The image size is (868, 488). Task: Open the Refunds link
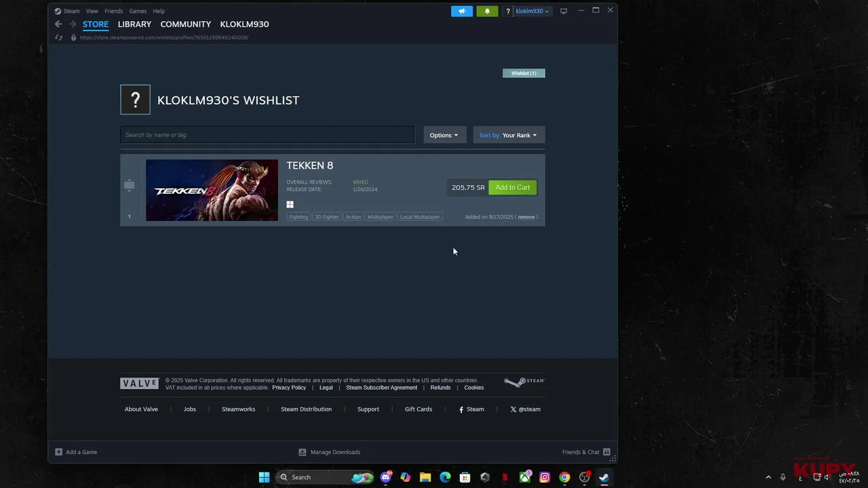pos(440,388)
